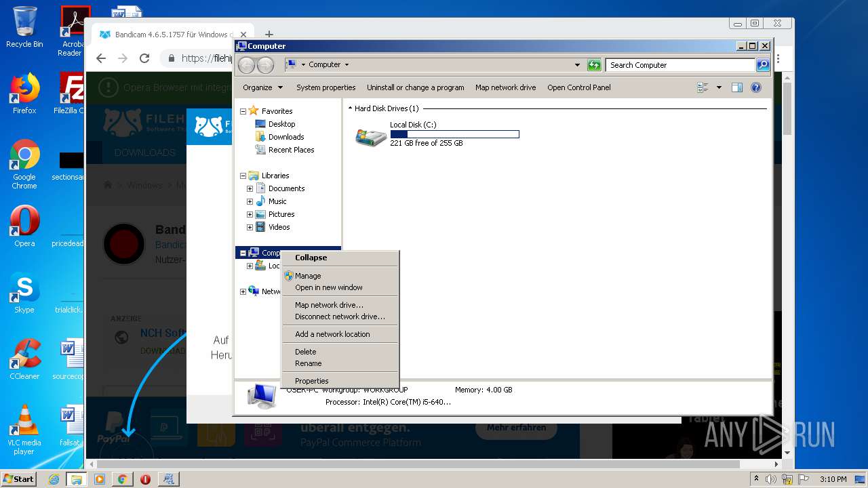Reload the page in Chrome window
The image size is (868, 488).
pos(144,58)
